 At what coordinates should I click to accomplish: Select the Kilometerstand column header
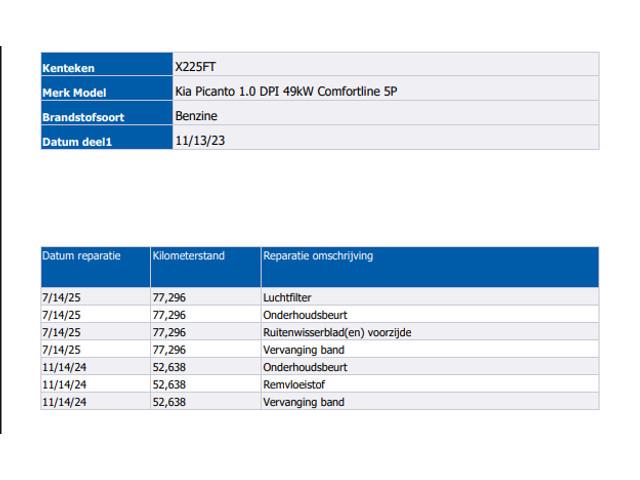(x=189, y=256)
